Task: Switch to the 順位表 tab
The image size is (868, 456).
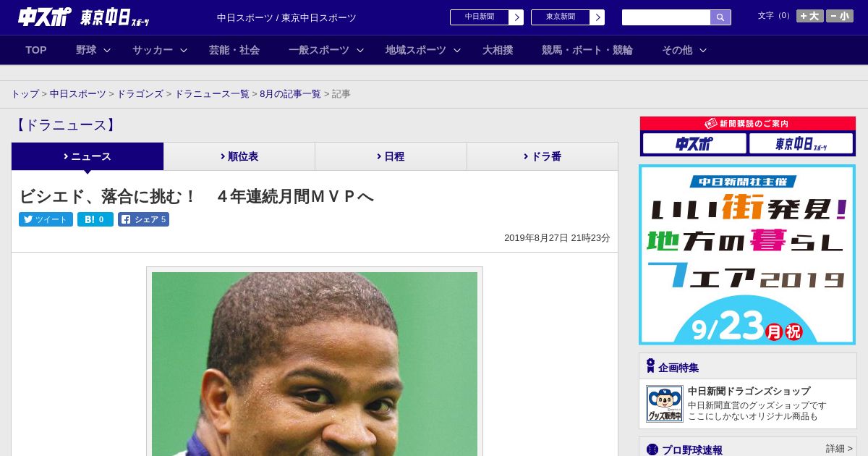Action: point(239,156)
